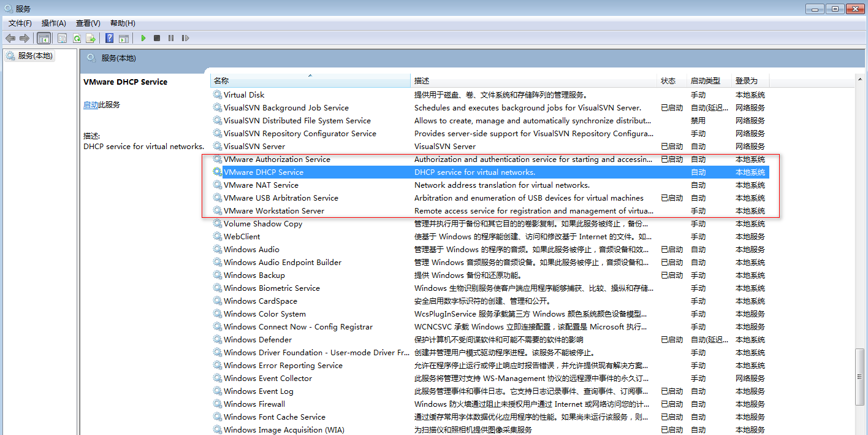The width and height of the screenshot is (868, 435).
Task: Click the gear icon beside Windows Event Log
Action: tap(217, 391)
